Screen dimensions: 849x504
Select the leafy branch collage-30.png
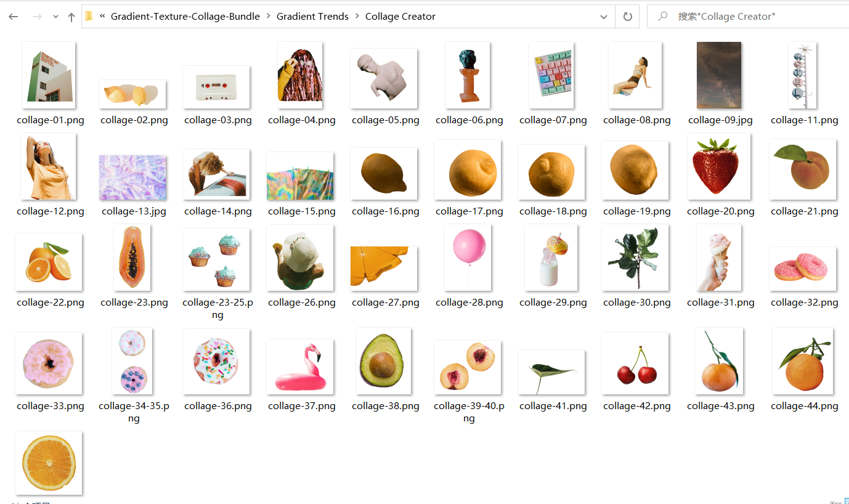click(635, 258)
